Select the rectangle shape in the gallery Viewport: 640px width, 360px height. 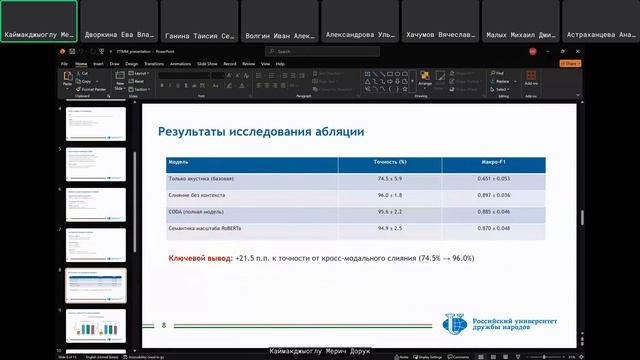[x=390, y=74]
